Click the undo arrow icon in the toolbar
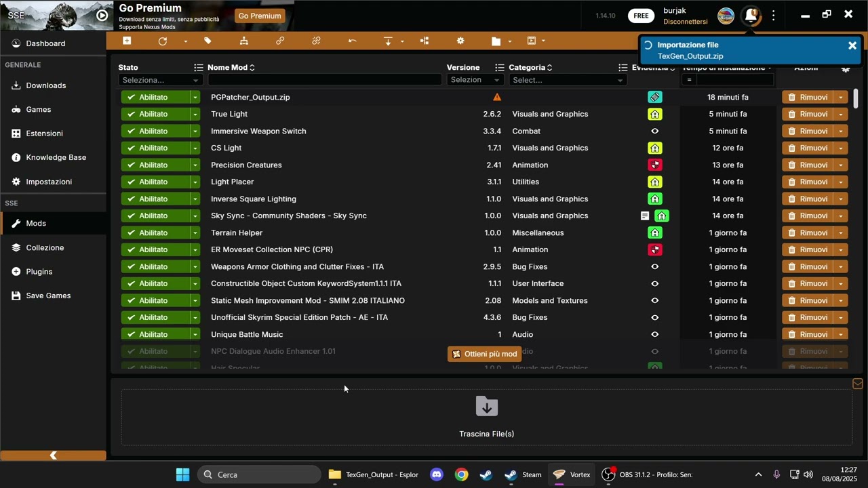868x488 pixels. [352, 41]
